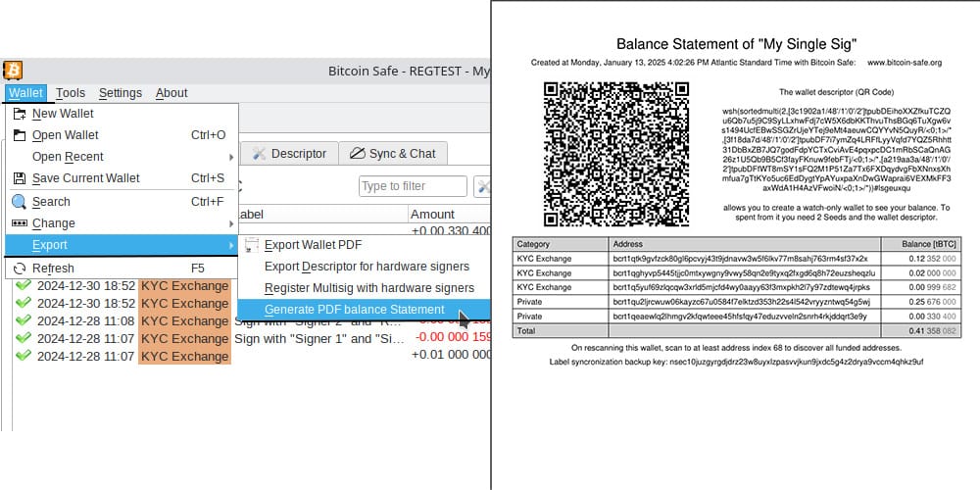Click the Open Wallet folder icon

[x=20, y=135]
